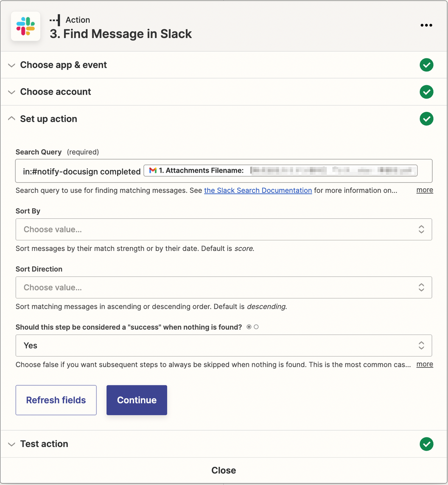Open the Slack Search Documentation link

click(x=258, y=190)
